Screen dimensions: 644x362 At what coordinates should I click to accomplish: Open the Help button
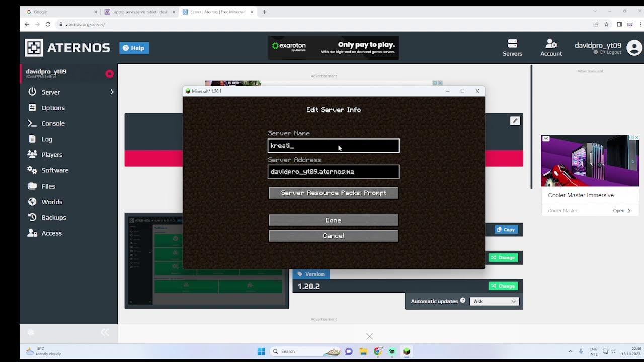click(134, 48)
